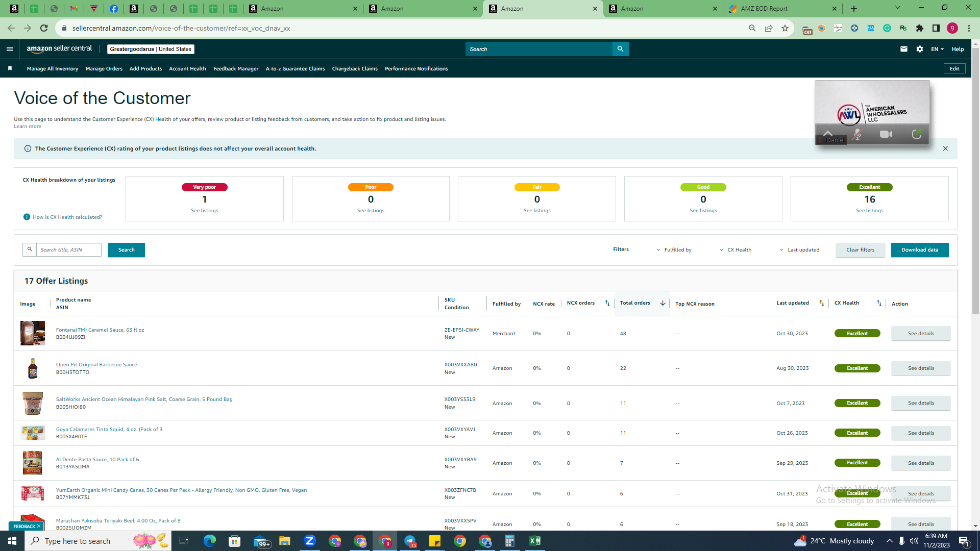Open Chrome extensions puzzle icon
Viewport: 980px width, 551px height.
[919, 28]
